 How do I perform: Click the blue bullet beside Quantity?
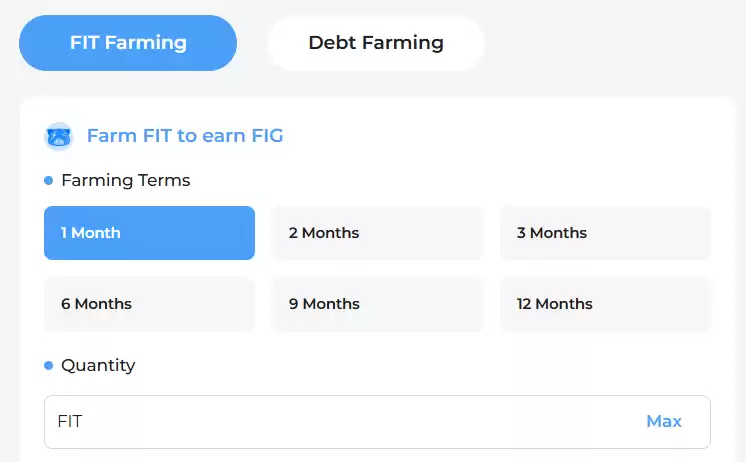click(x=49, y=365)
